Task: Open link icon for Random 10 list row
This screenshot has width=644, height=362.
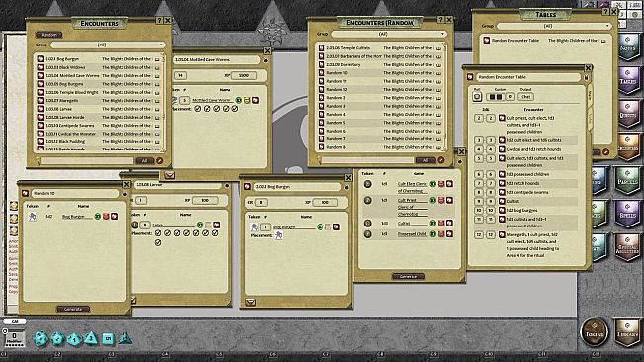Action: click(322, 72)
